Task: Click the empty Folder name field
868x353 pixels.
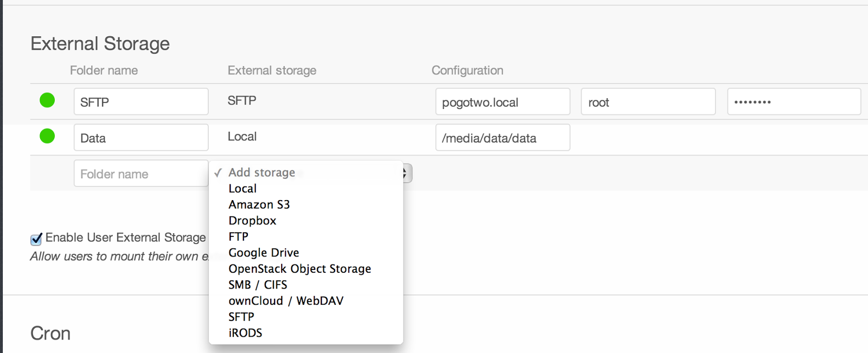Action: [x=141, y=174]
